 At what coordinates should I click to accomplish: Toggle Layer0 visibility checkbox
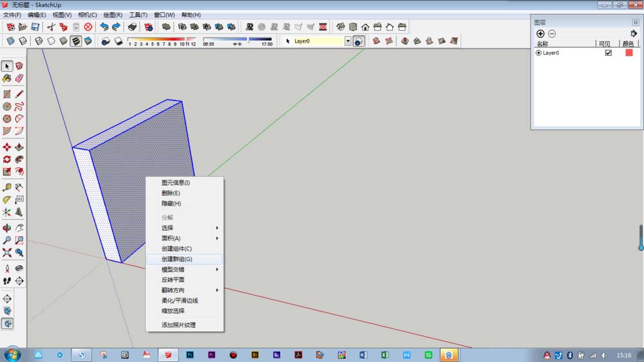609,53
